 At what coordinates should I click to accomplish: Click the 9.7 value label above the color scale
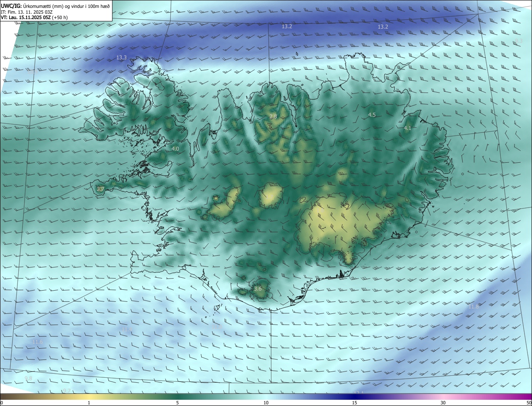tap(66, 391)
